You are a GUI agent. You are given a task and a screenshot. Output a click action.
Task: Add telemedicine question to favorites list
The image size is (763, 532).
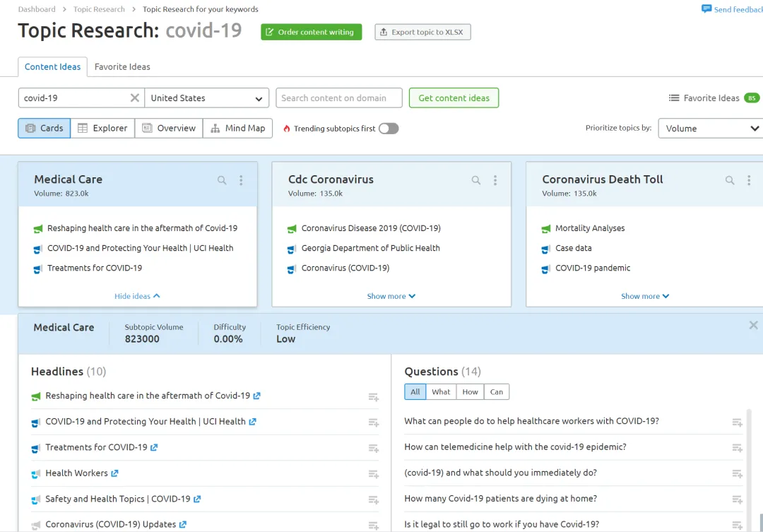click(737, 448)
